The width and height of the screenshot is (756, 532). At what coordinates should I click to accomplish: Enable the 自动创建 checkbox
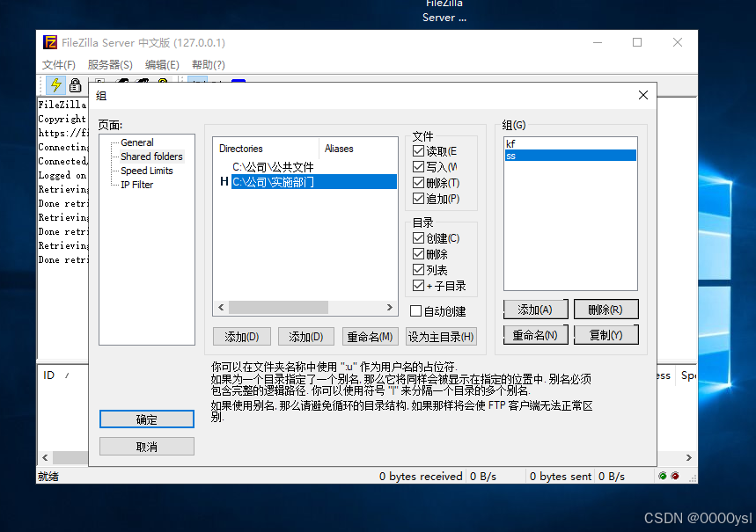415,311
